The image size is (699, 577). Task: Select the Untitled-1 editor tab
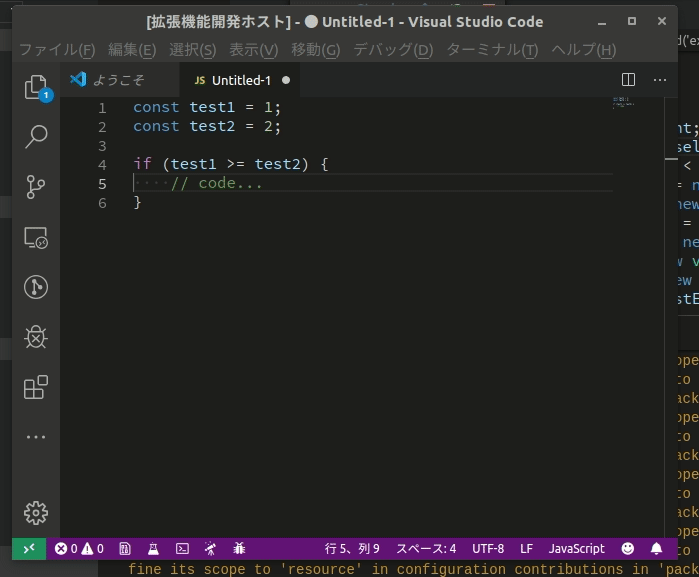239,80
